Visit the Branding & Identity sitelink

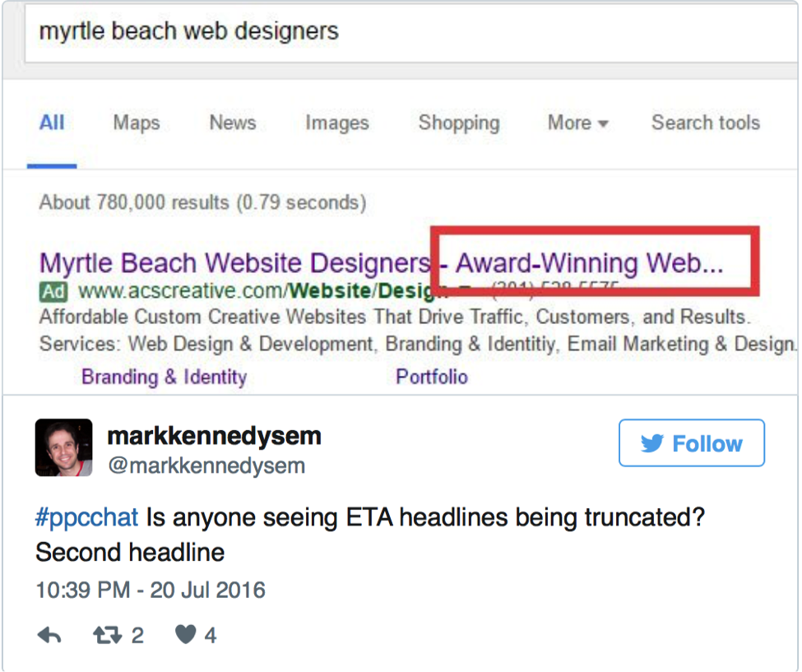tap(164, 378)
